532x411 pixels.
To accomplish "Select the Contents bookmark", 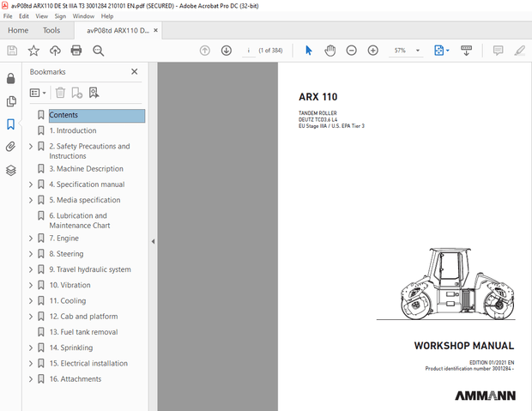I will (x=97, y=115).
